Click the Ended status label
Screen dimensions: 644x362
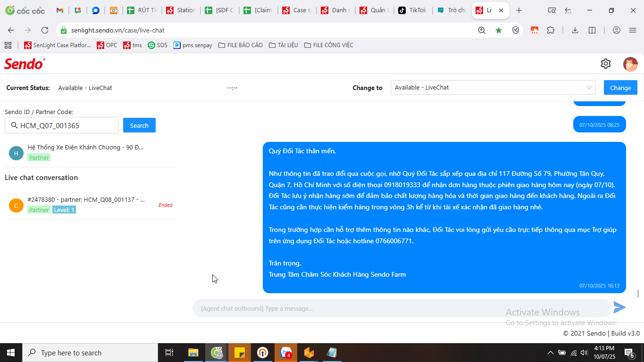pyautogui.click(x=166, y=205)
